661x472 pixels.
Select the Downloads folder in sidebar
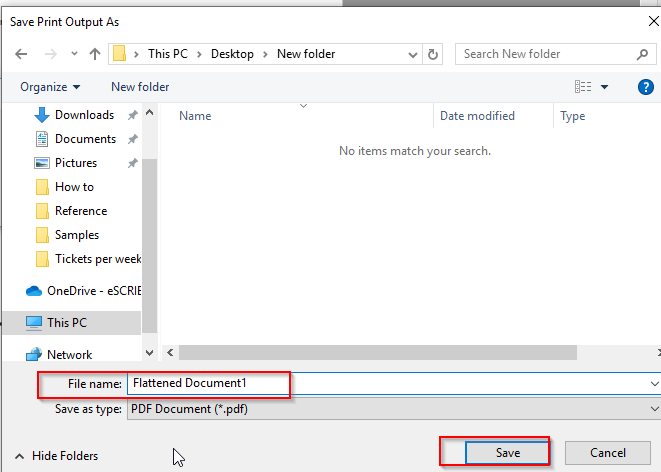(x=84, y=115)
